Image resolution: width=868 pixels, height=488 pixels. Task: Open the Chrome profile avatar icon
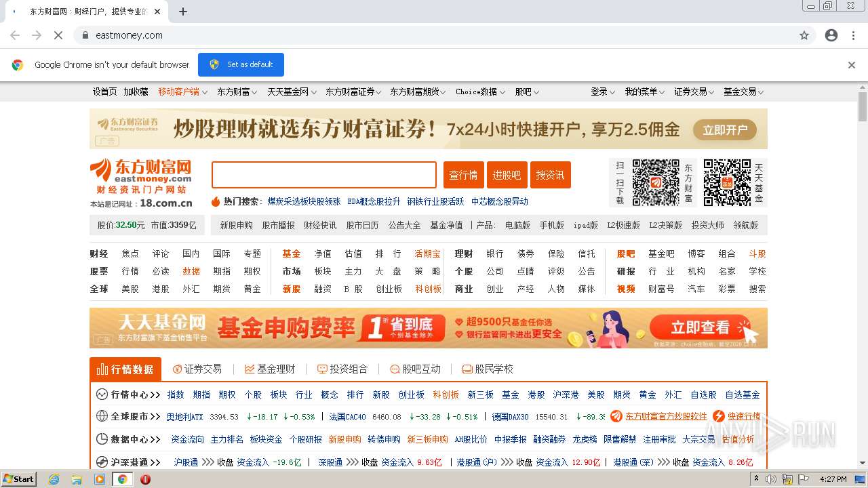click(831, 35)
